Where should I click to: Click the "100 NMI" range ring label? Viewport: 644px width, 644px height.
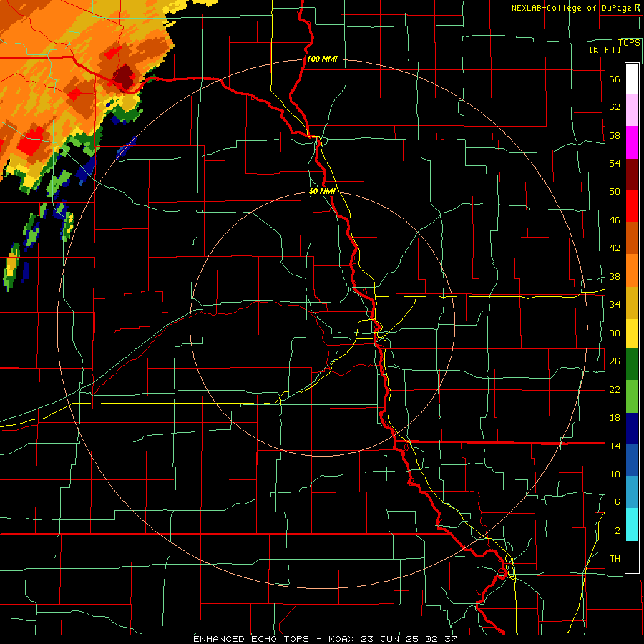point(322,59)
